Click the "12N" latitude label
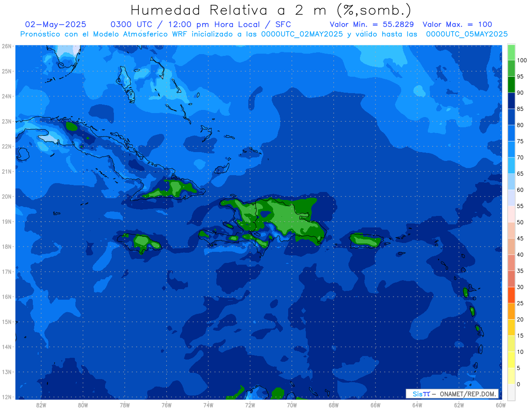This screenshot has height=411, width=532. click(7, 397)
